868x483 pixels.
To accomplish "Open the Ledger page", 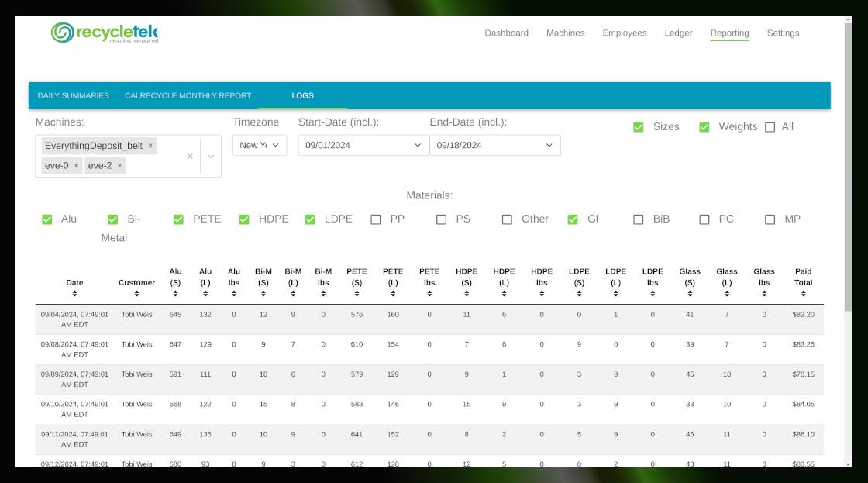I will coord(678,33).
